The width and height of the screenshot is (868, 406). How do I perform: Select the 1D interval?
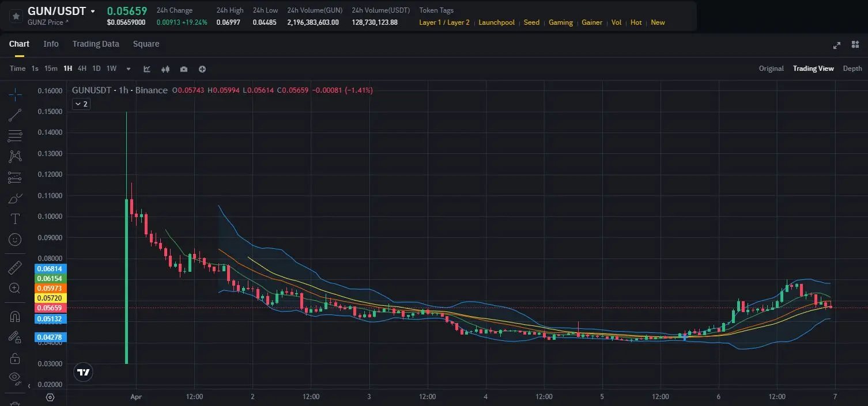pyautogui.click(x=96, y=69)
